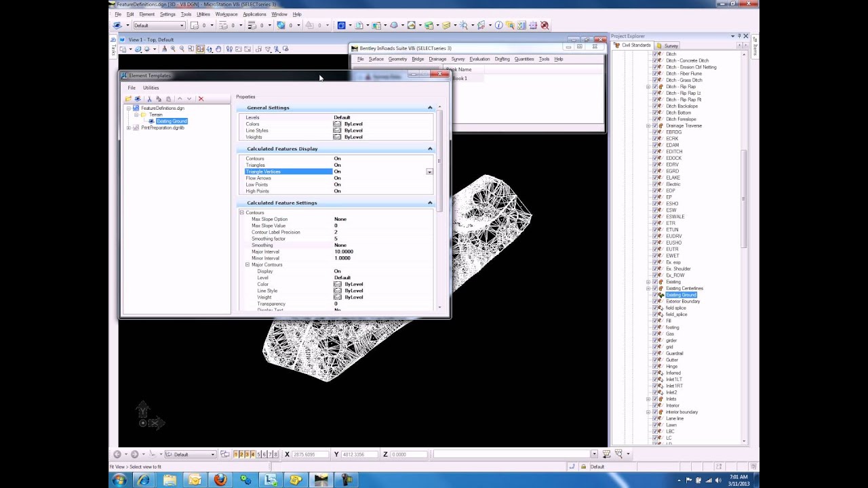Uncheck the Ditch Backslope checkbox
868x488 pixels.
tap(655, 106)
